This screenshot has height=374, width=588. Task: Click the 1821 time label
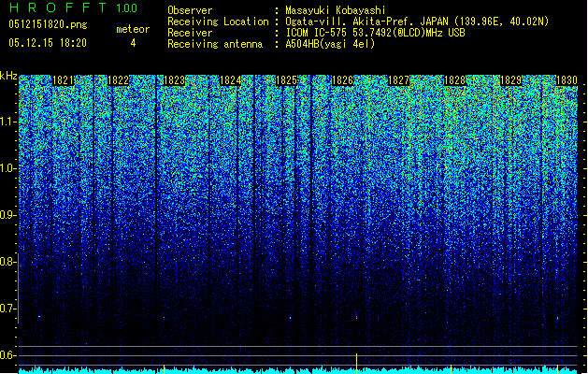(x=63, y=80)
